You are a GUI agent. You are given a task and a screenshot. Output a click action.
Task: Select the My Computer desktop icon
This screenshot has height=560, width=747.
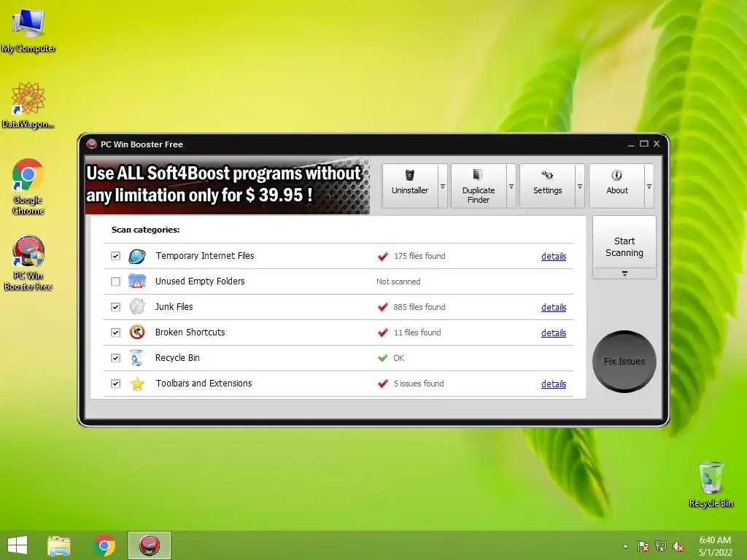[28, 31]
